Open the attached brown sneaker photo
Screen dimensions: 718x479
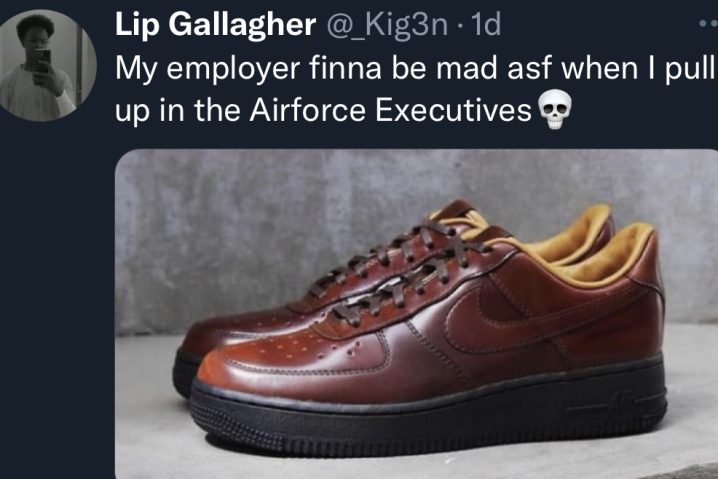click(x=416, y=314)
